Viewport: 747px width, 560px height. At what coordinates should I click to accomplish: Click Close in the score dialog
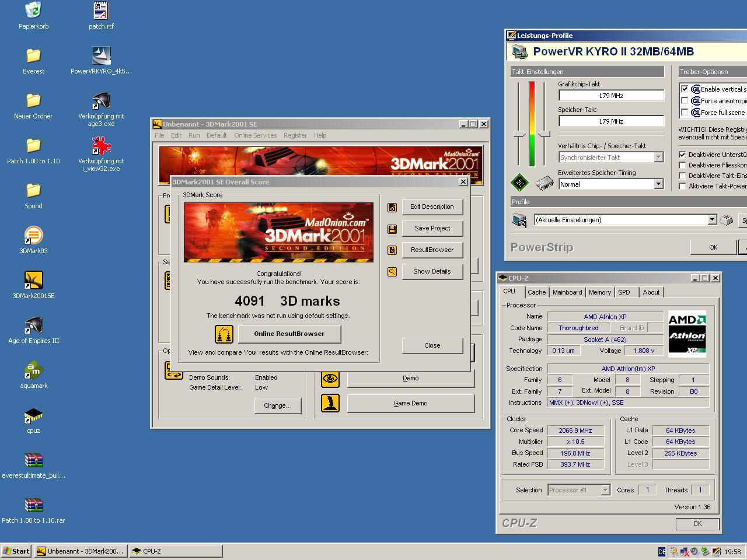(x=432, y=345)
